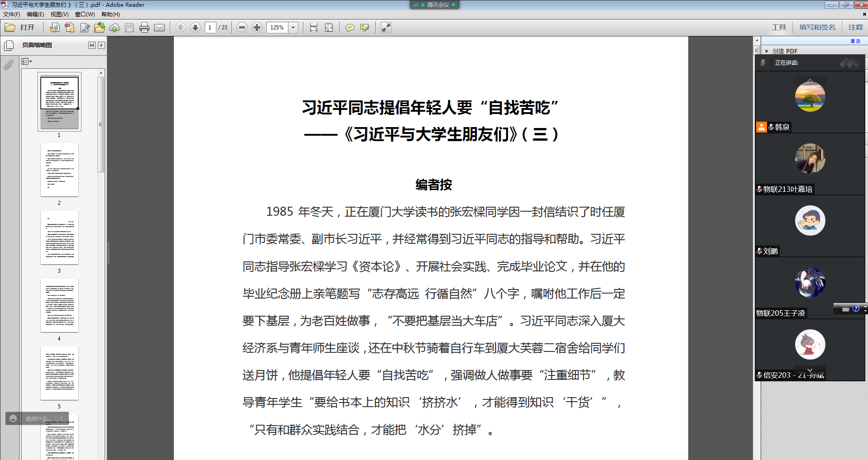Click the 打开 (Open) folder button
This screenshot has width=868, height=460.
tap(20, 28)
